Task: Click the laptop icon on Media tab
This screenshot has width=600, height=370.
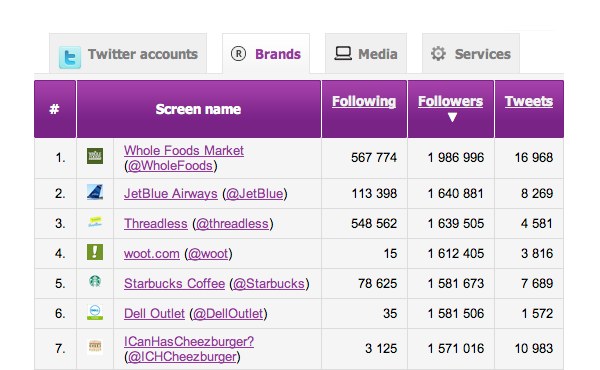Action: (343, 54)
